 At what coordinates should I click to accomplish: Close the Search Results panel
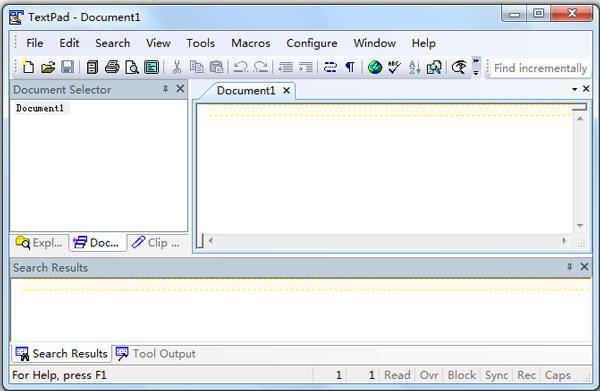tap(584, 267)
